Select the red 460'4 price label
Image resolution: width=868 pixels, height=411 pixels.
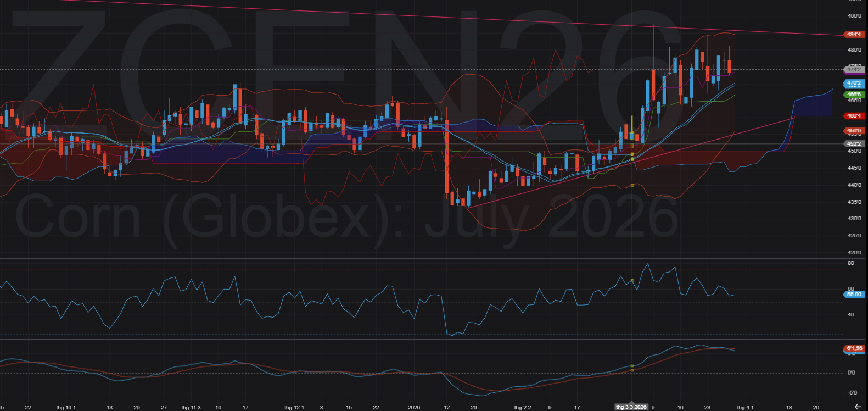[854, 116]
